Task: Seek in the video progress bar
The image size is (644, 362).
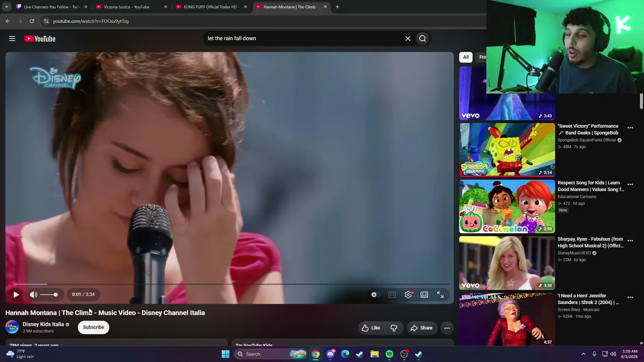Action: click(229, 284)
